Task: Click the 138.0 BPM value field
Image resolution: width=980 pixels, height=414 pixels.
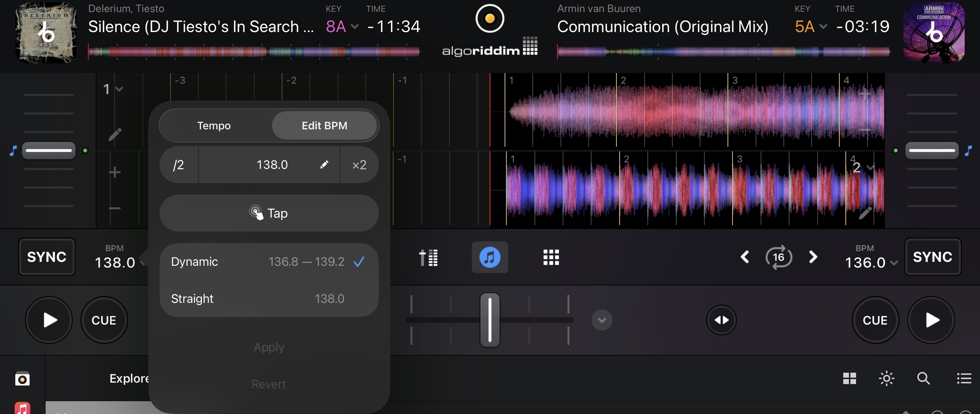Action: [x=269, y=164]
